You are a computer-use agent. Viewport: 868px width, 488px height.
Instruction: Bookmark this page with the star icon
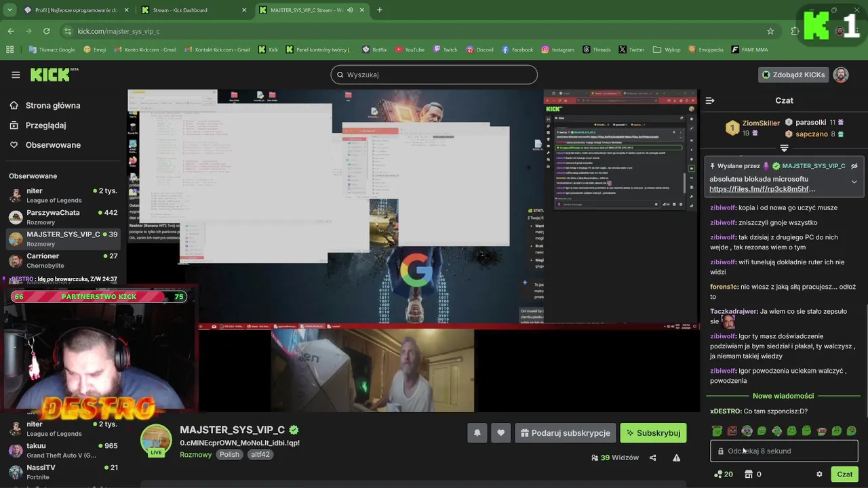770,31
